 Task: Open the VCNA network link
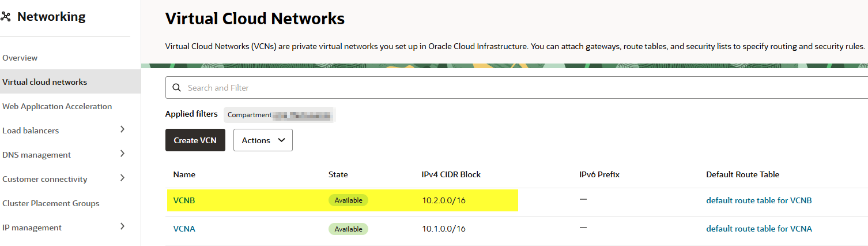click(x=184, y=229)
